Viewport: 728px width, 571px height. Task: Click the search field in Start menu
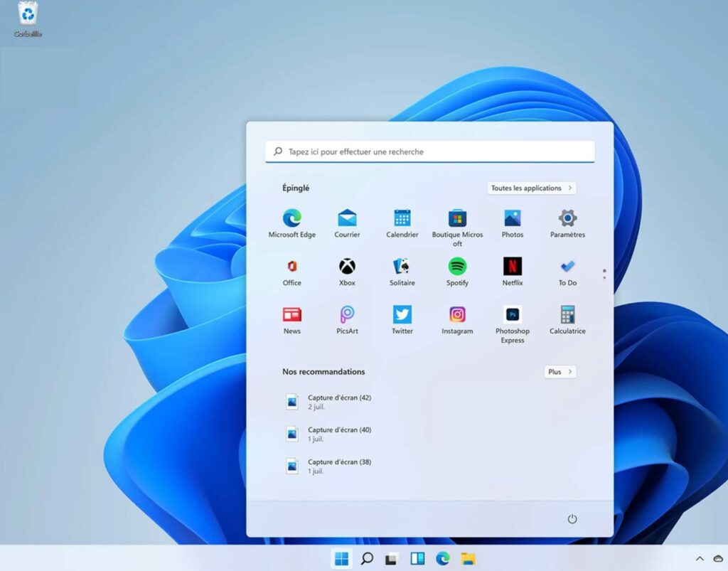tap(430, 151)
